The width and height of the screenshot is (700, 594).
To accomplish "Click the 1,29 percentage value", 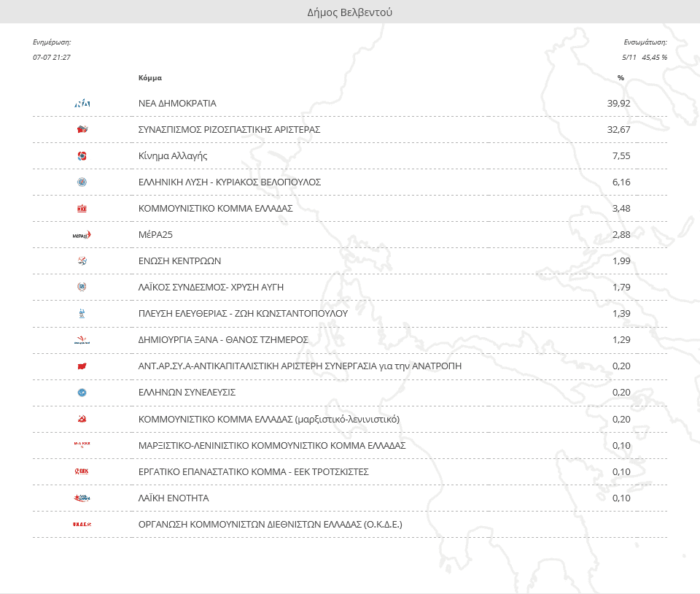I will pos(621,340).
